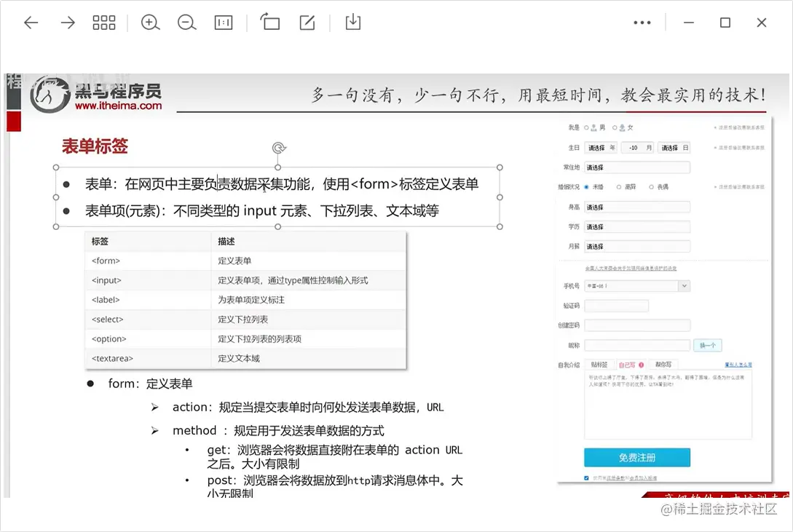Click the <input> table cell
Viewport: 793px width, 532px height.
(148, 280)
